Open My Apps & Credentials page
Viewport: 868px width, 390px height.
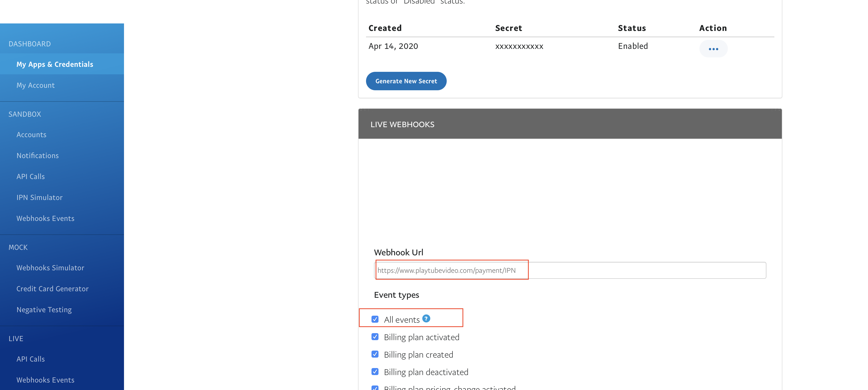[x=55, y=64]
